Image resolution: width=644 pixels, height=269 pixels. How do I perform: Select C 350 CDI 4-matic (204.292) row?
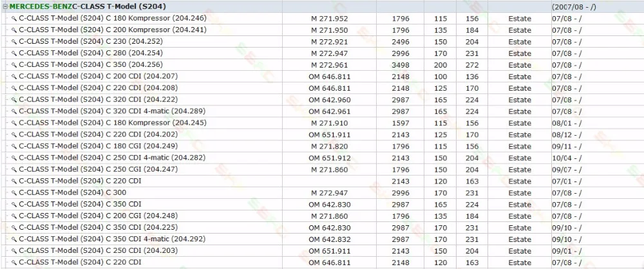coord(322,239)
